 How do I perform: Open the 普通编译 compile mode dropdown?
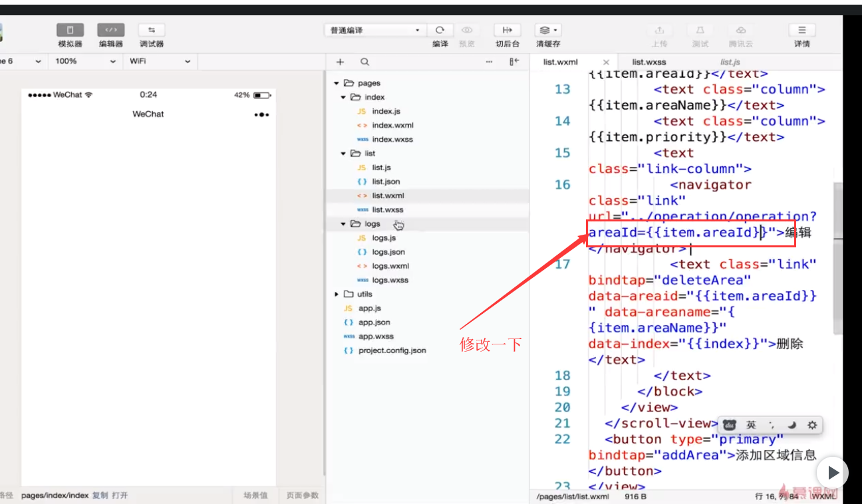point(374,30)
